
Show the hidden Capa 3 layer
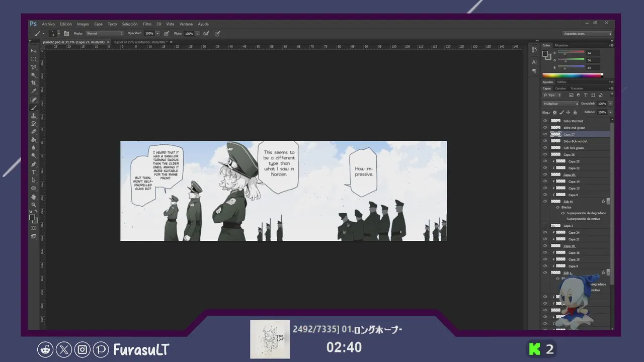click(545, 226)
